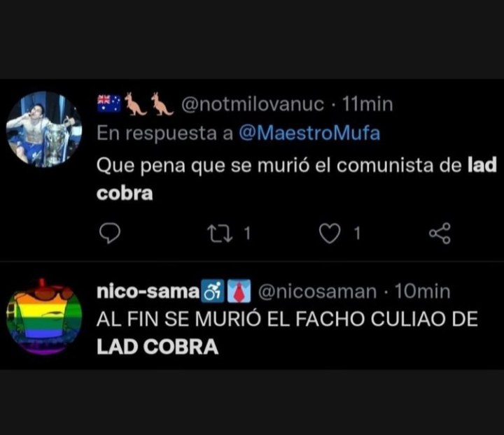
Task: Click the first kangaroo emoji
Action: click(135, 104)
